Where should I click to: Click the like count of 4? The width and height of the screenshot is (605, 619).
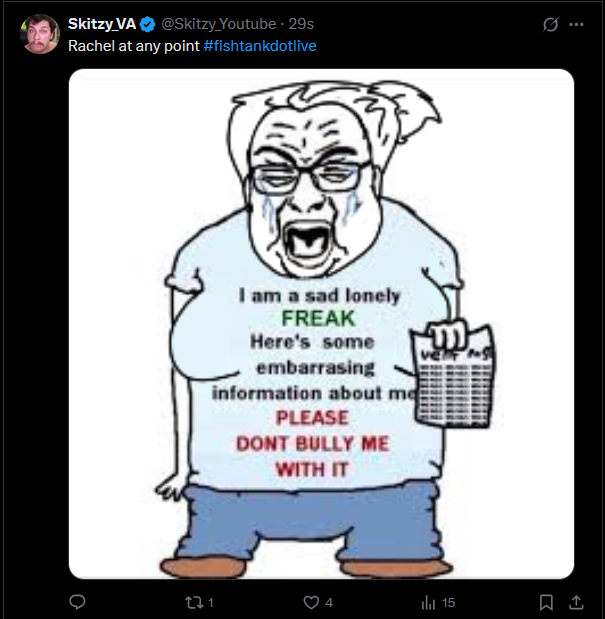click(x=329, y=603)
